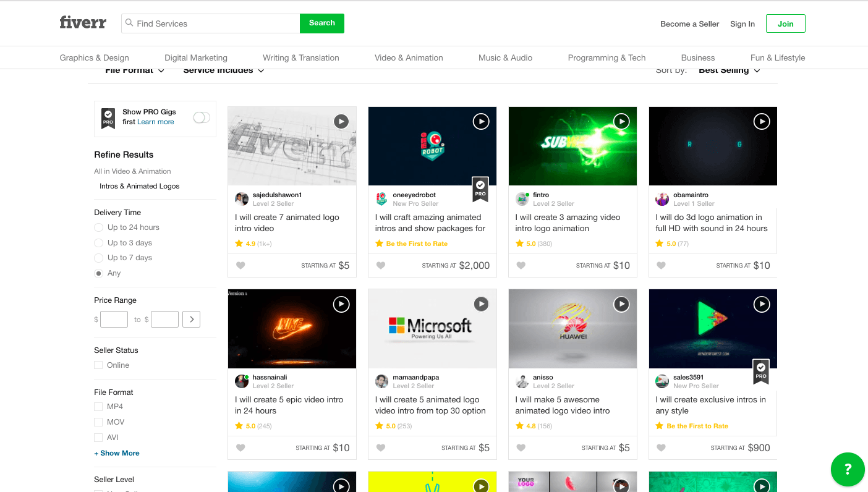Click heart icon on the $2,000 gig

381,266
